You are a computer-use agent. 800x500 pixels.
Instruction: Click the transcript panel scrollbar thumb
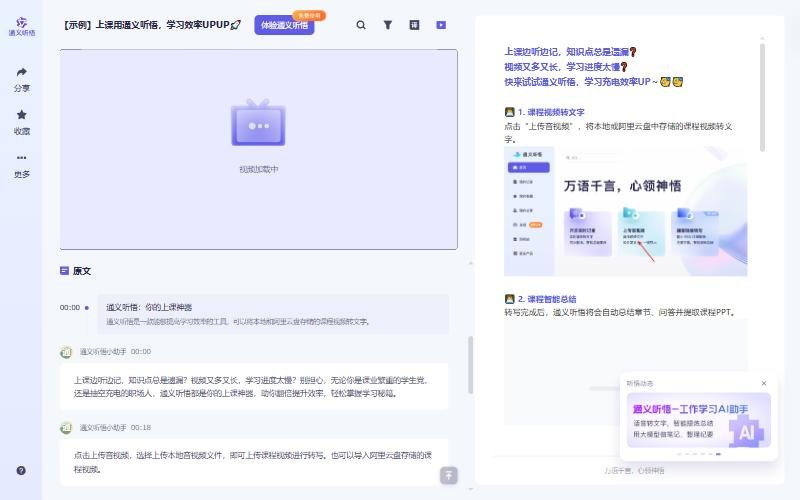click(470, 365)
